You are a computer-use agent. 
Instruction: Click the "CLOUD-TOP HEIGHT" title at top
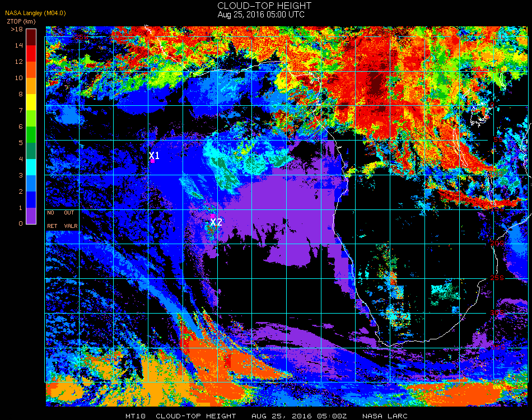264,6
